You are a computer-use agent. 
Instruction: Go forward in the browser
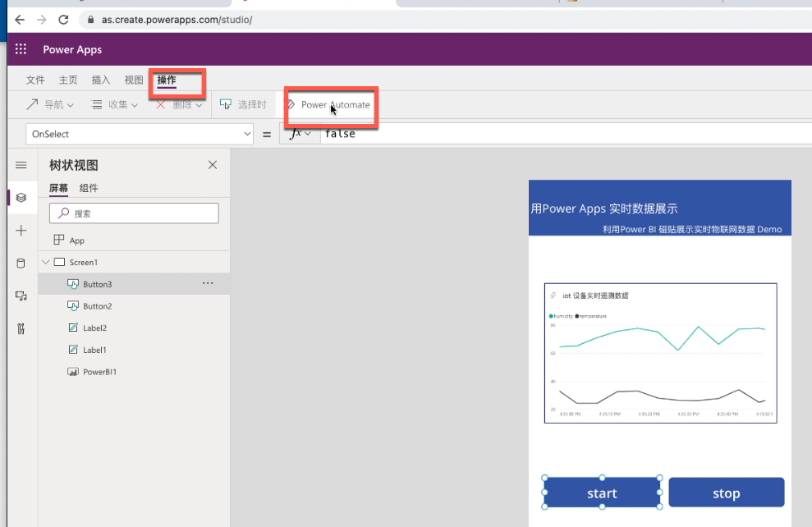tap(41, 20)
